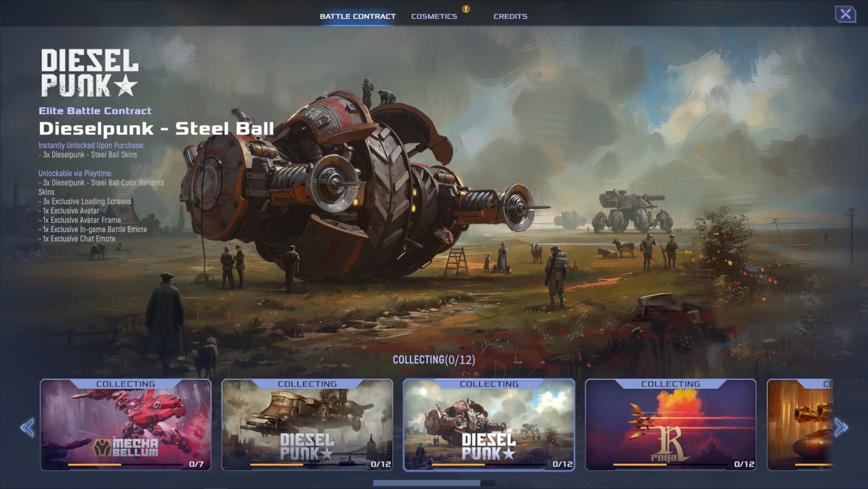
Task: Click 'Instantly Unlocked Upon Purchase:' heading
Action: point(91,145)
